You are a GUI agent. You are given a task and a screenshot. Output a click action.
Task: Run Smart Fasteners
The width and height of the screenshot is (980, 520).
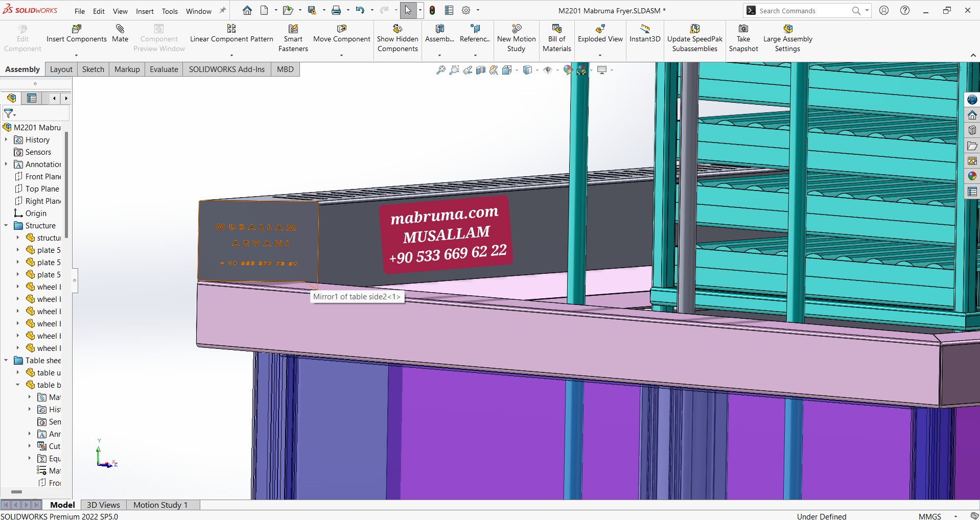click(293, 38)
